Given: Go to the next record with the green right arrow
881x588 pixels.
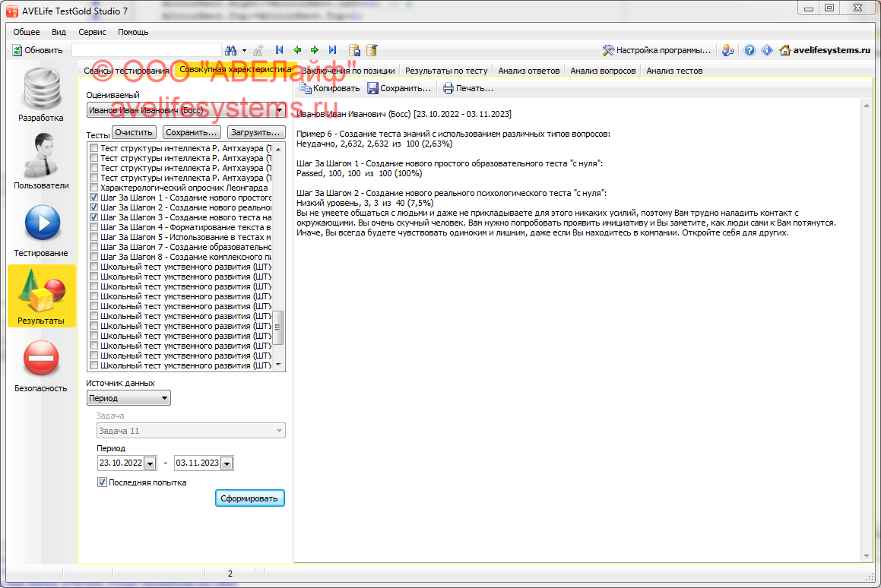Looking at the screenshot, I should [x=314, y=50].
